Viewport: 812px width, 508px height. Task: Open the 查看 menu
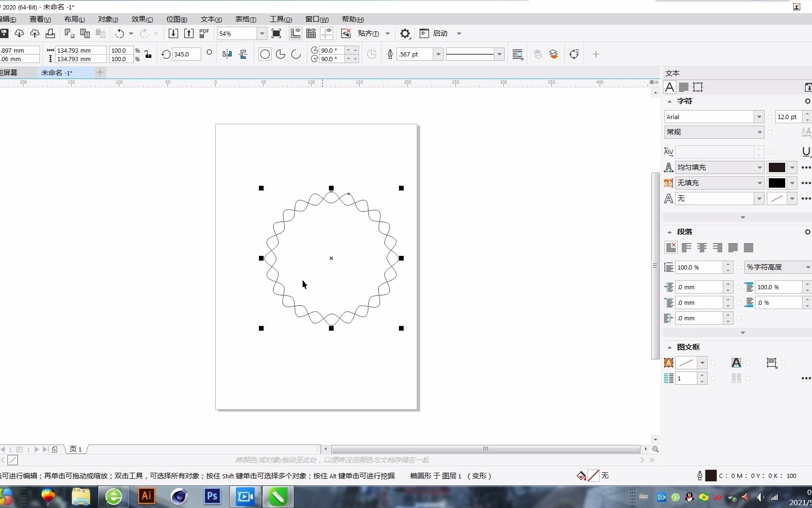click(40, 19)
